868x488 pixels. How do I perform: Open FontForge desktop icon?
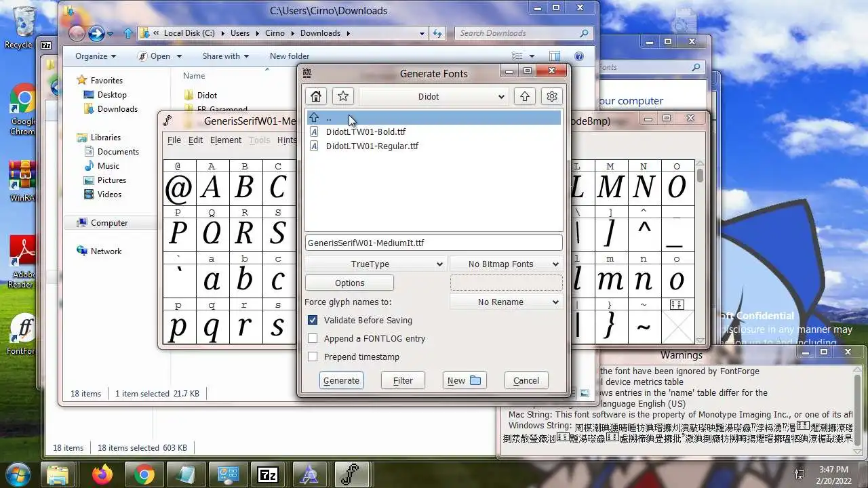click(x=22, y=335)
